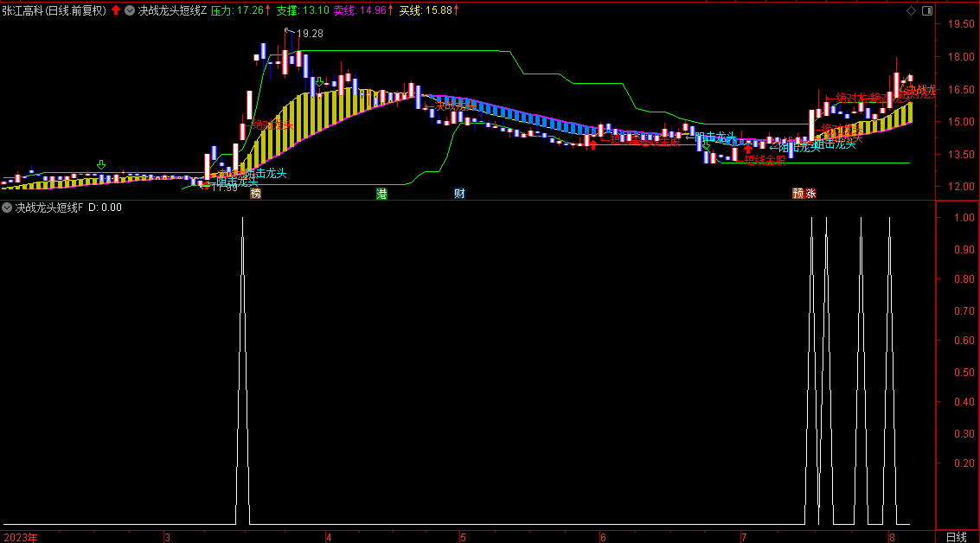The image size is (980, 543).
Task: Click the red 短线金股 signal label
Action: tap(765, 161)
